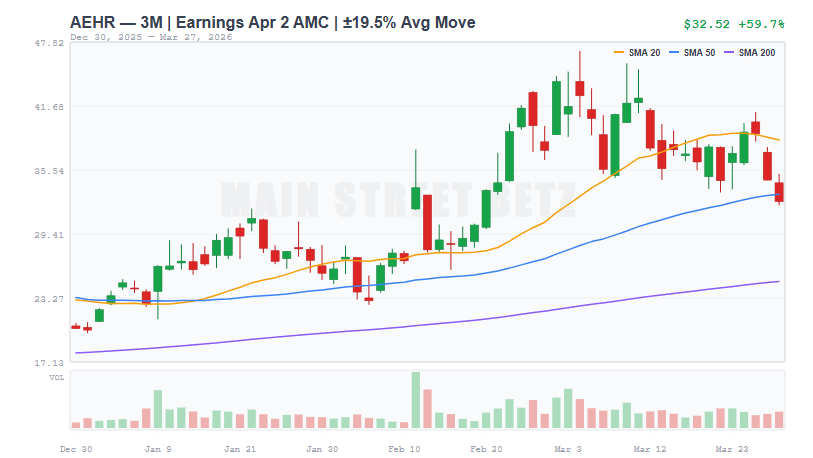The width and height of the screenshot is (813, 458).
Task: Click the Jan 21 date axis label
Action: click(240, 449)
